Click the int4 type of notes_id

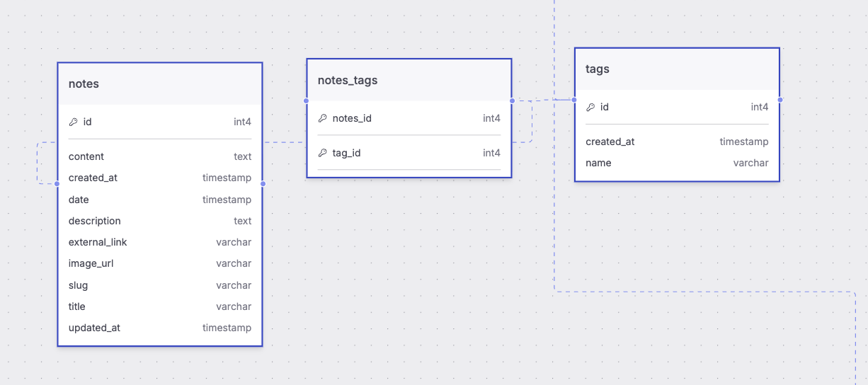tap(491, 118)
